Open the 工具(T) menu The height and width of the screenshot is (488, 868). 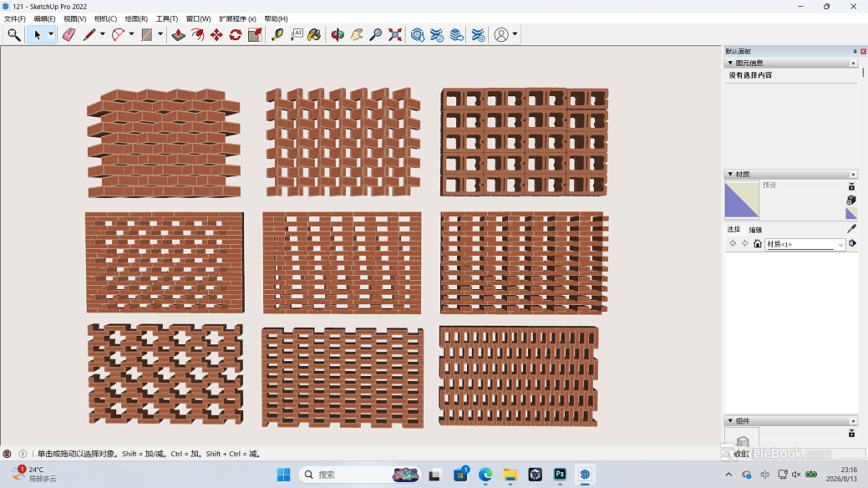point(167,19)
